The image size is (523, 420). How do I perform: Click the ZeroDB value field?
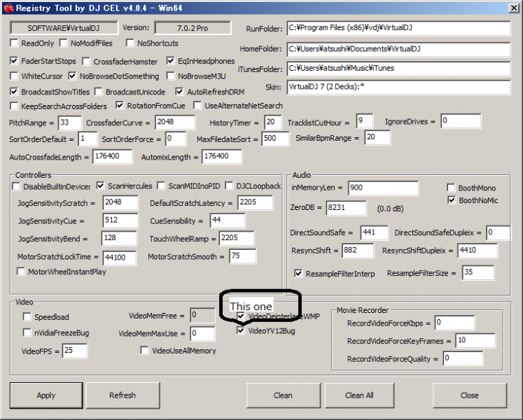pos(346,208)
